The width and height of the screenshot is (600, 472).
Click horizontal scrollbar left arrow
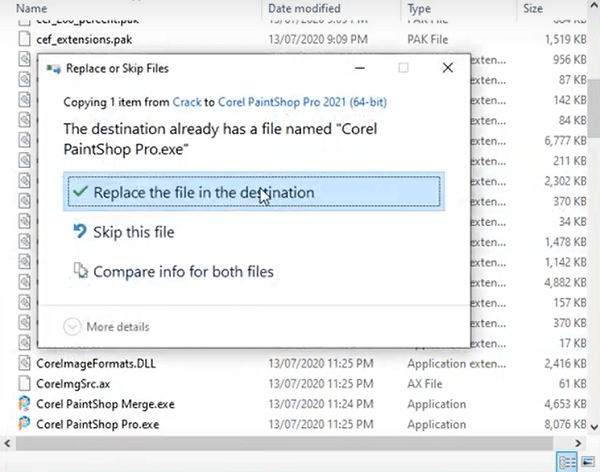tap(7, 444)
